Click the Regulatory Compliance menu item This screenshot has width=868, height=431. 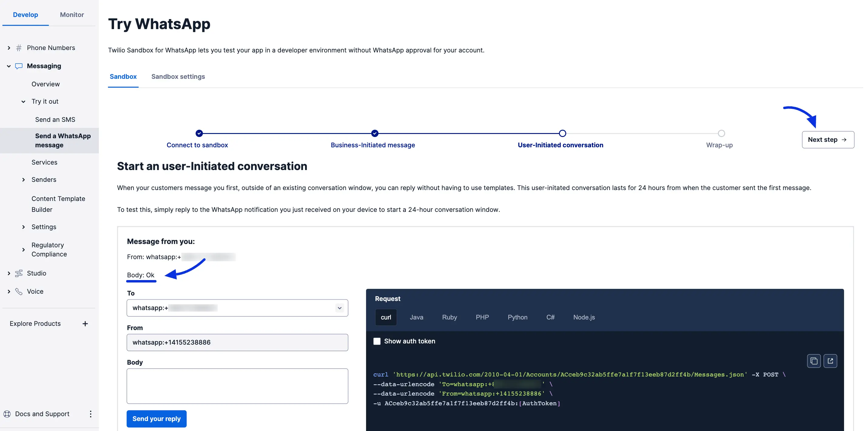point(49,249)
